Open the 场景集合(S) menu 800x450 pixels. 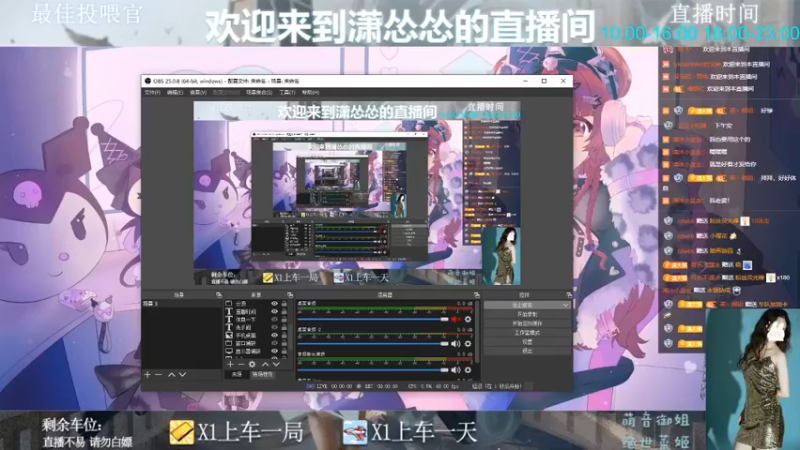(259, 92)
